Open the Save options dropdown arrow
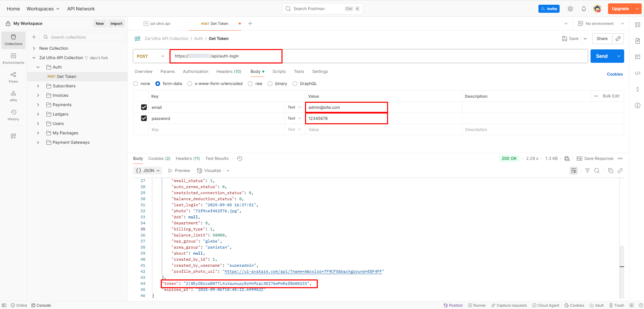 585,39
